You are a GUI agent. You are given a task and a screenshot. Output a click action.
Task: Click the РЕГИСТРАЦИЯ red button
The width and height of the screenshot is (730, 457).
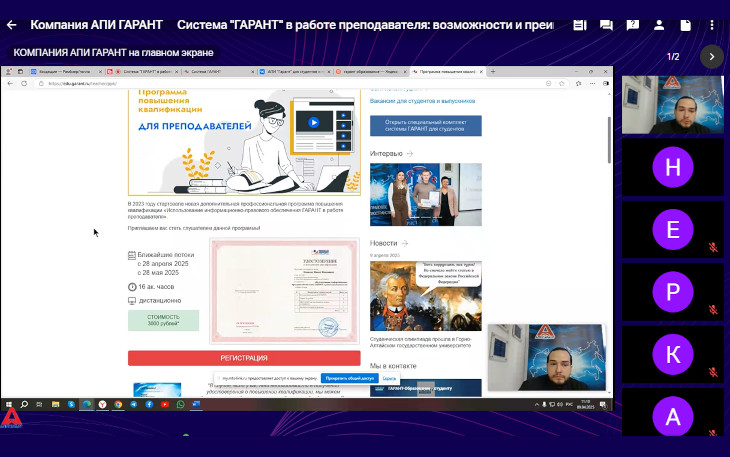tap(244, 358)
